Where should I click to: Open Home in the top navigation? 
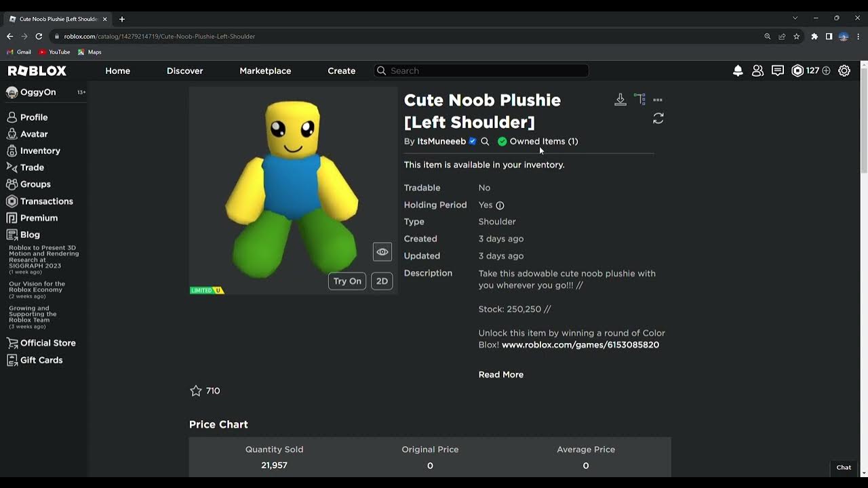(118, 70)
